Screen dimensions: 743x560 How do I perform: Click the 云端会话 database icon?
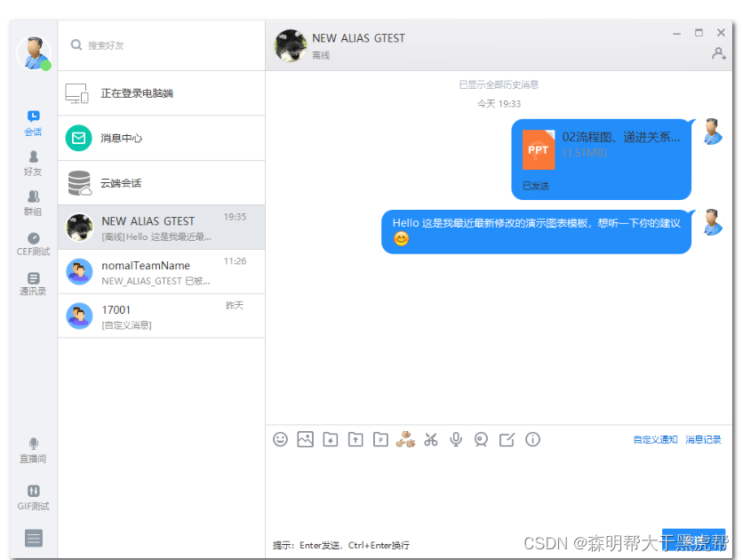tap(79, 183)
